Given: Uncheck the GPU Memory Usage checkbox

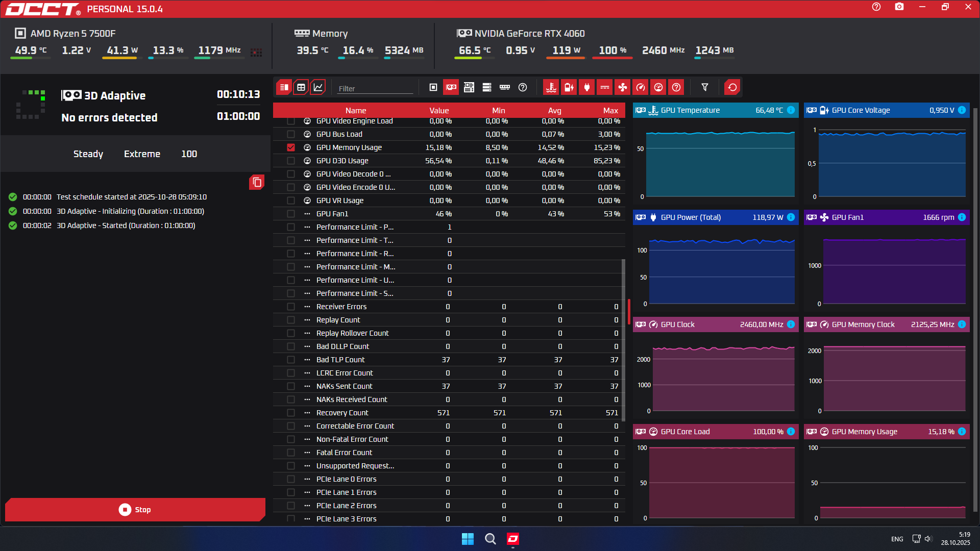Looking at the screenshot, I should [x=291, y=147].
